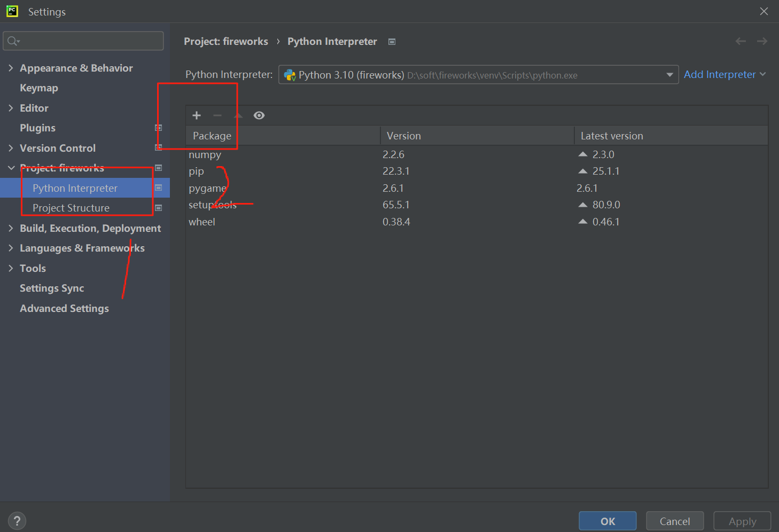
Task: Click the back navigation arrow
Action: (x=741, y=41)
